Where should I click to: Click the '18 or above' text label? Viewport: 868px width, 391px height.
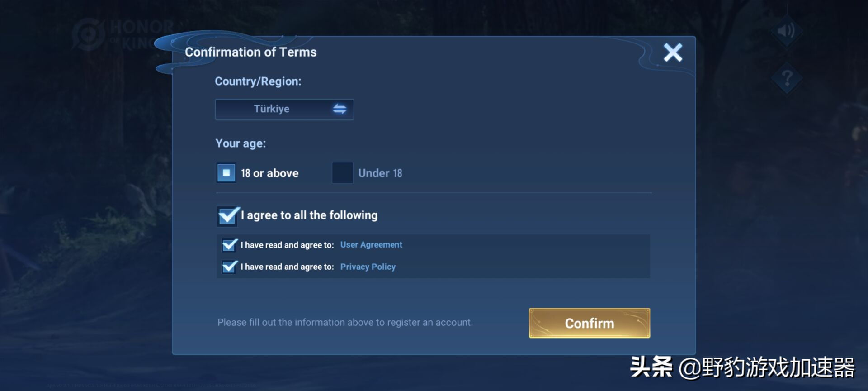click(270, 173)
